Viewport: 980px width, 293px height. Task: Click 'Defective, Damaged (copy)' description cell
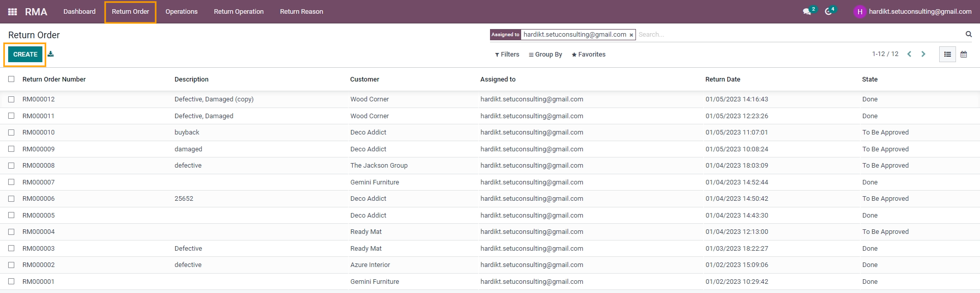pos(214,99)
